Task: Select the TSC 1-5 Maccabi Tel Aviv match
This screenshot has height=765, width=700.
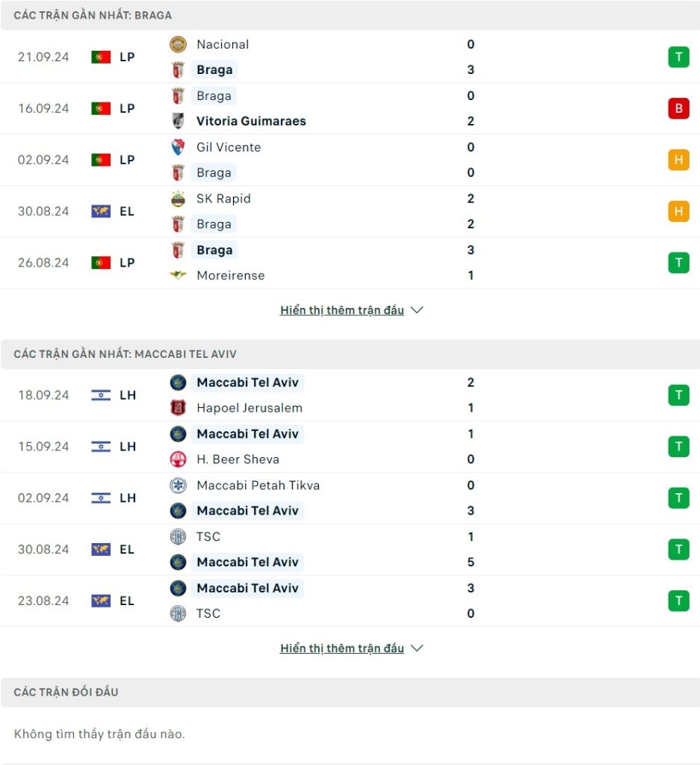Action: click(x=350, y=550)
